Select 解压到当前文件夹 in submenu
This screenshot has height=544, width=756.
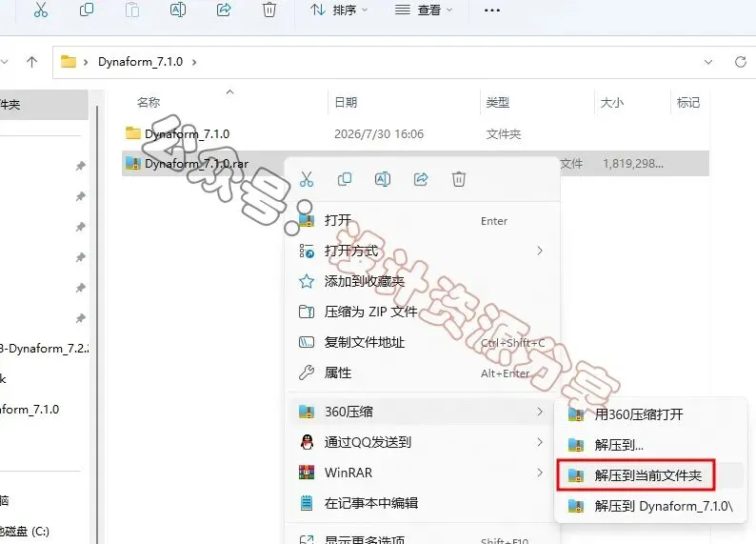tap(650, 475)
